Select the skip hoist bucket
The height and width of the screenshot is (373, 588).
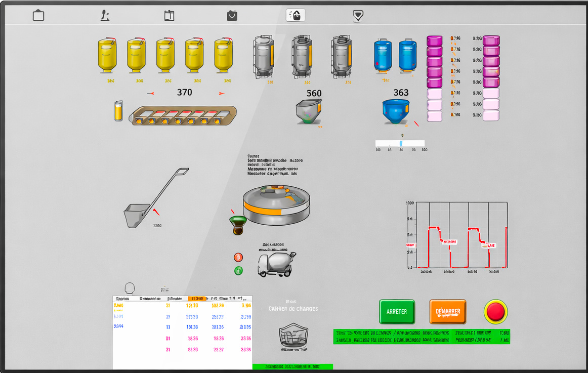137,216
